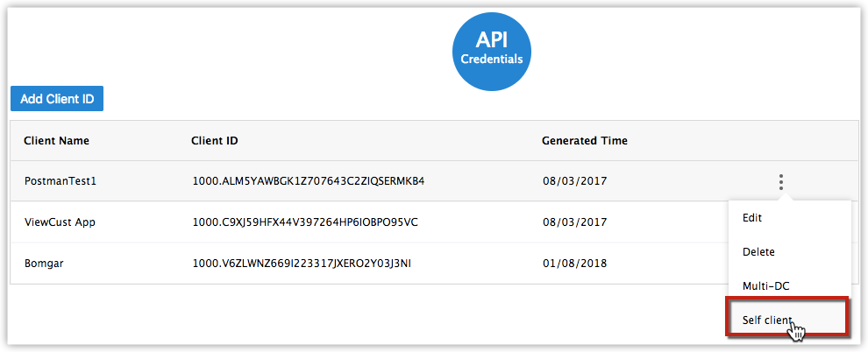Click the PostmanTest1 generated date 08/03/2017
Screen dimensions: 868x352
pyautogui.click(x=574, y=181)
